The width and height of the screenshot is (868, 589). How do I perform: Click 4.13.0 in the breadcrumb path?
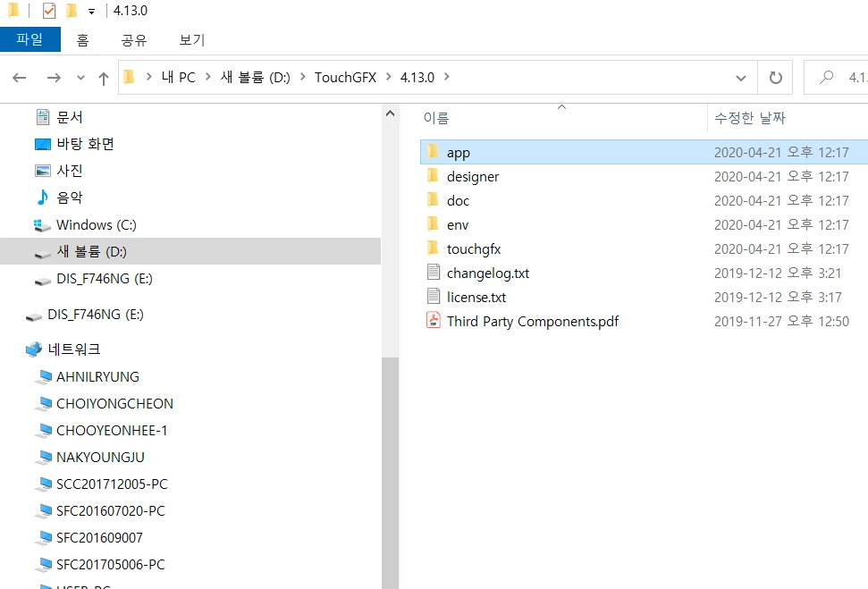point(417,78)
